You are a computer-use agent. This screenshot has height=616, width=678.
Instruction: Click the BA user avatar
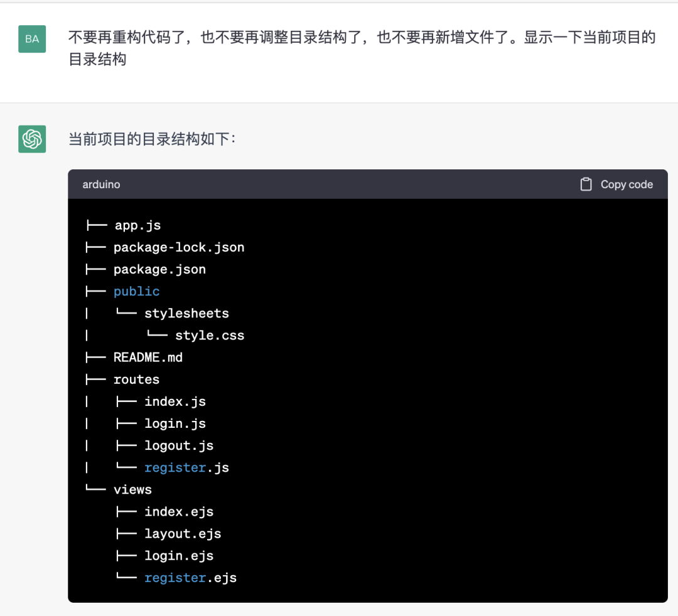[x=32, y=39]
